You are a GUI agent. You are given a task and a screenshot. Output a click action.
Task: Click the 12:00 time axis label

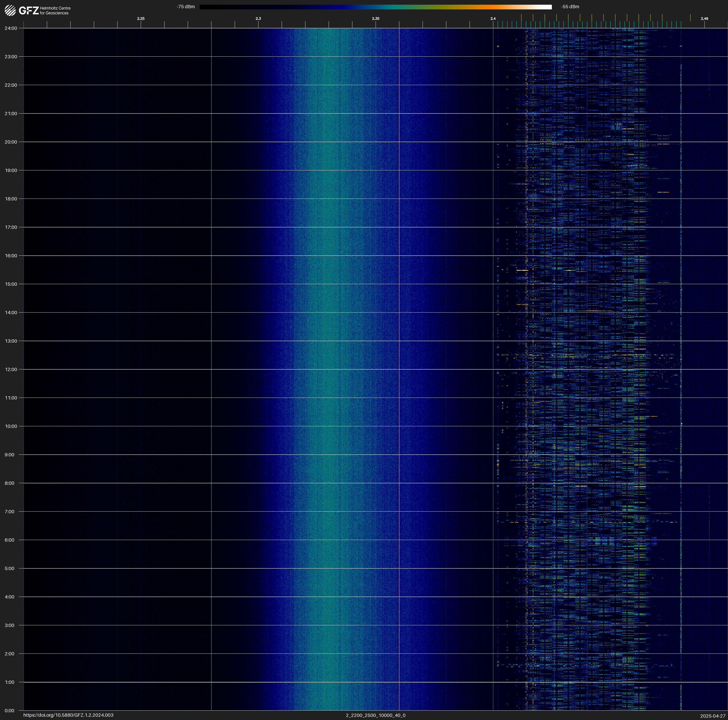(x=11, y=369)
